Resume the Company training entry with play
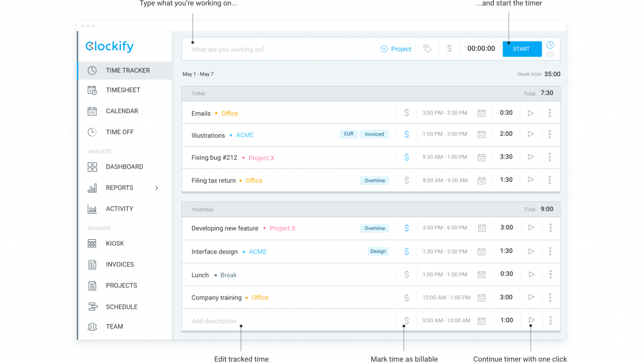Screen dimensions: 644x363 pos(531,297)
